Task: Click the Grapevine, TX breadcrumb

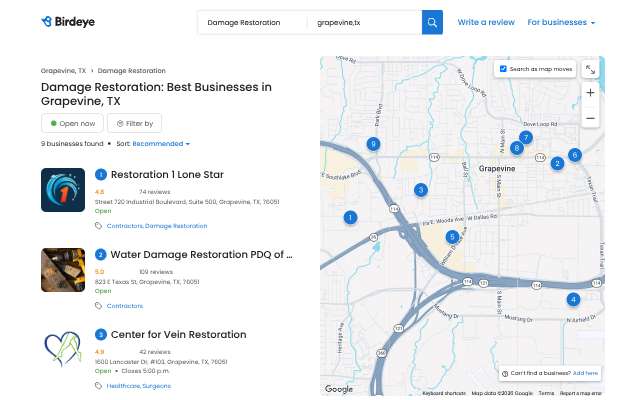Action: click(x=63, y=71)
